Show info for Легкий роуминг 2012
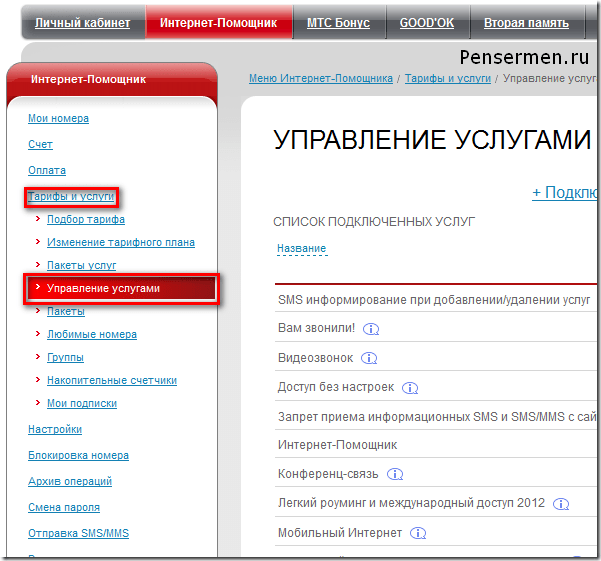Viewport: 601px width, 561px height. pos(561,504)
